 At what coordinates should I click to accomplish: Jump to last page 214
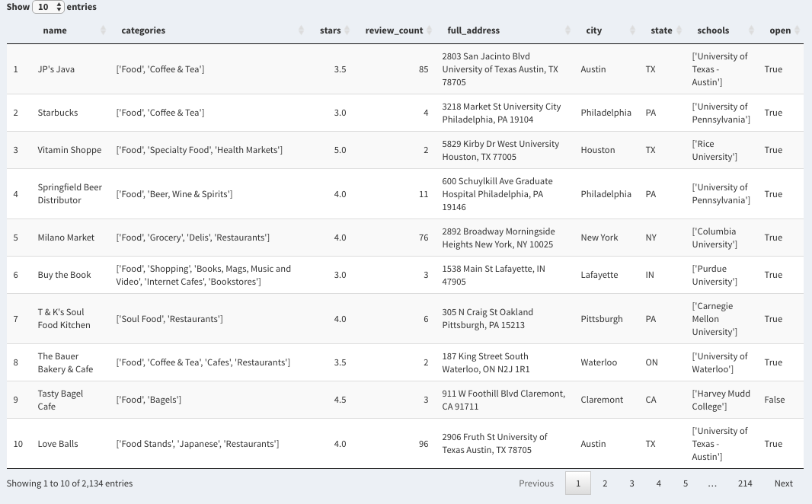(745, 483)
